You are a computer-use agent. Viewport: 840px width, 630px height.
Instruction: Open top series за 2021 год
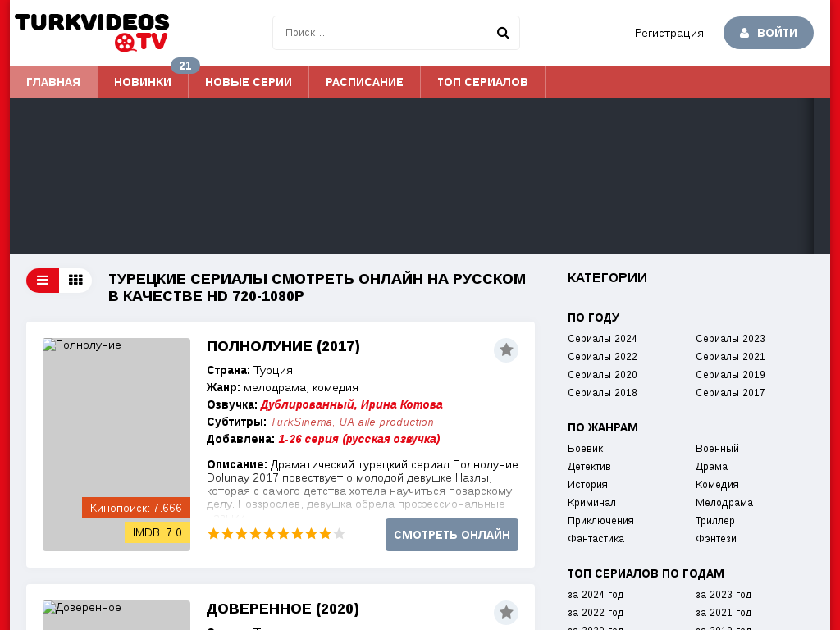point(724,613)
